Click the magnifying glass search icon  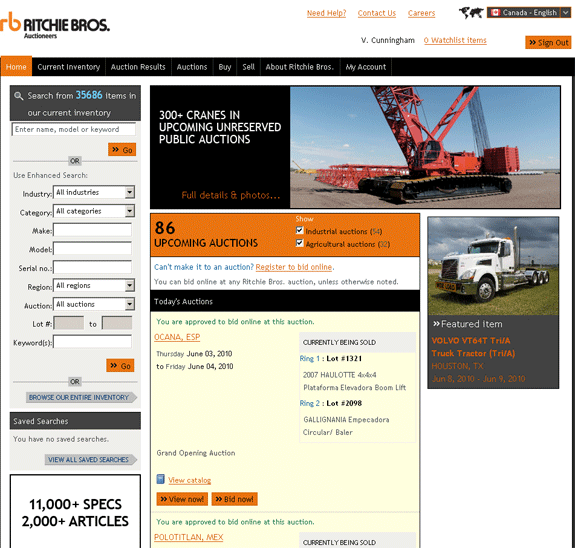[18, 96]
